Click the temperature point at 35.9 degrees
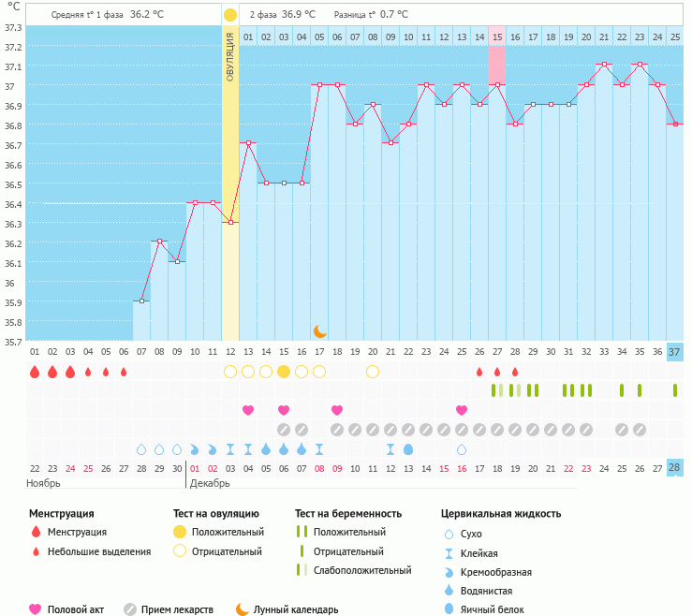This screenshot has height=616, width=692. tap(141, 301)
